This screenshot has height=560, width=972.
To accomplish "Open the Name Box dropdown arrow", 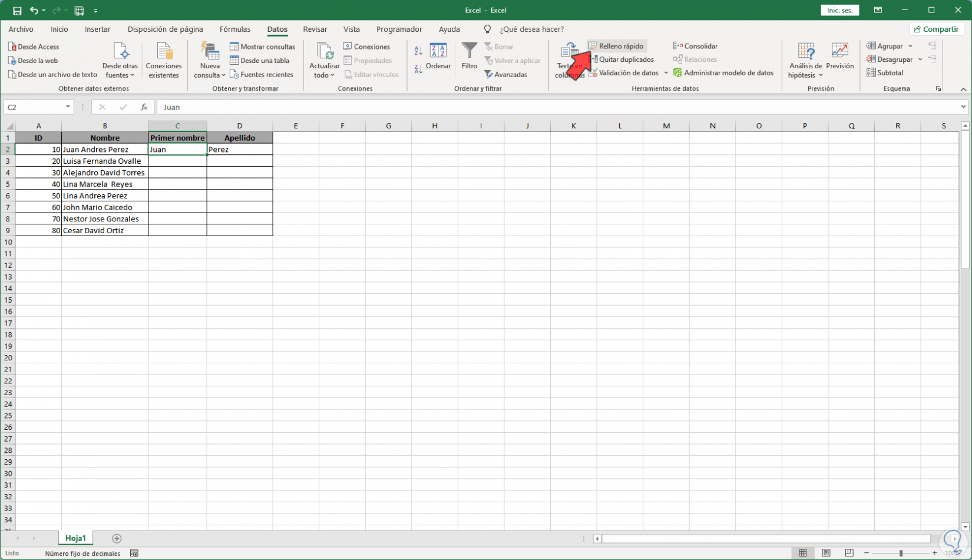I will (68, 107).
